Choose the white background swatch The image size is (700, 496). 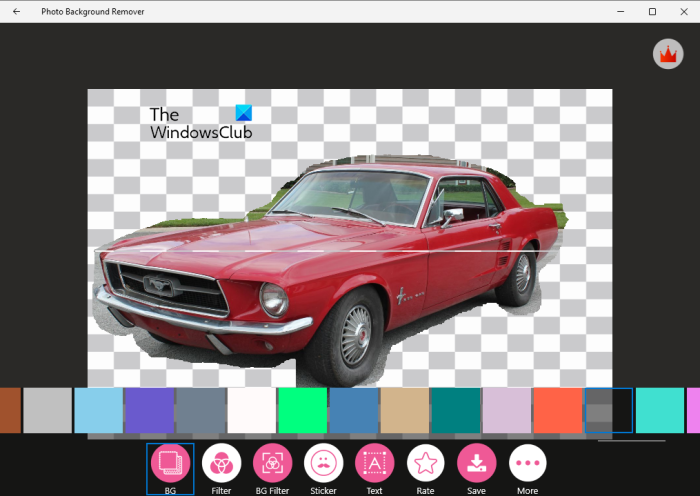[x=252, y=410]
